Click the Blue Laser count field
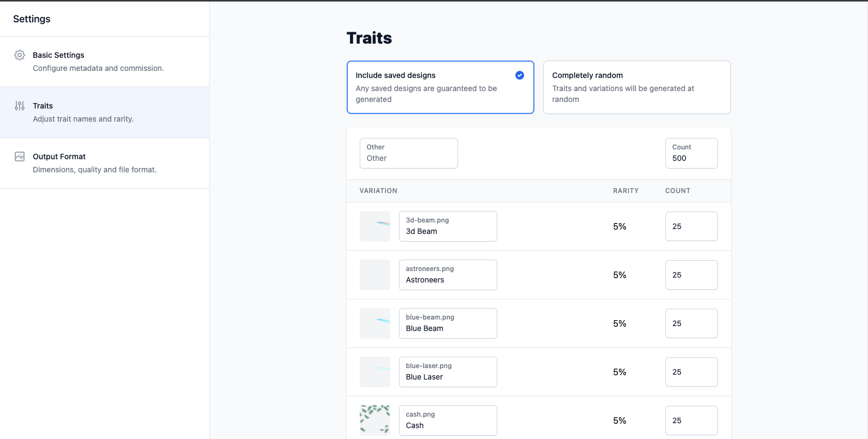The width and height of the screenshot is (868, 439). [x=692, y=372]
